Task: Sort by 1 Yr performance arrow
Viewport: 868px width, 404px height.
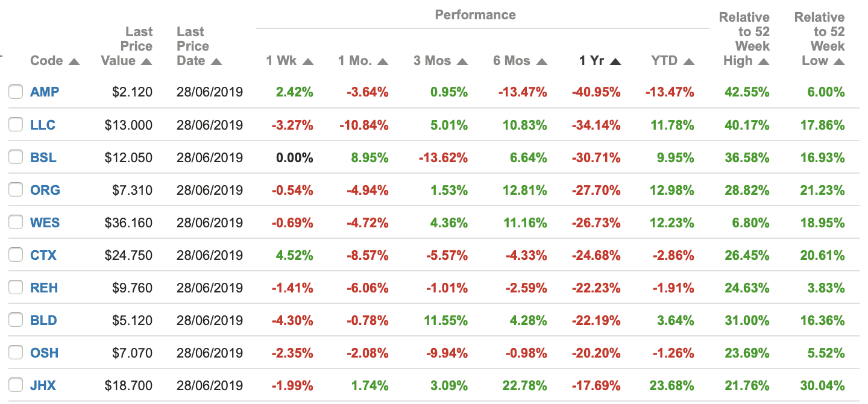Action: coord(615,62)
